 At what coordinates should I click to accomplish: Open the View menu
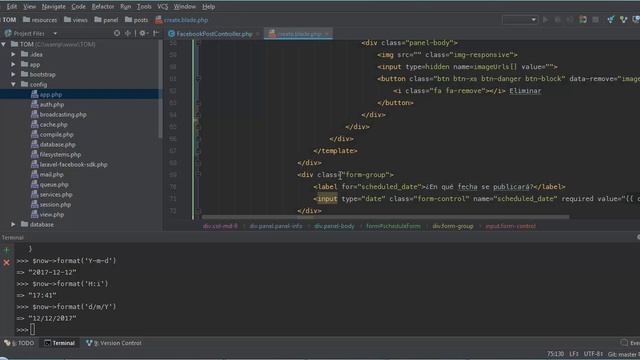29,7
